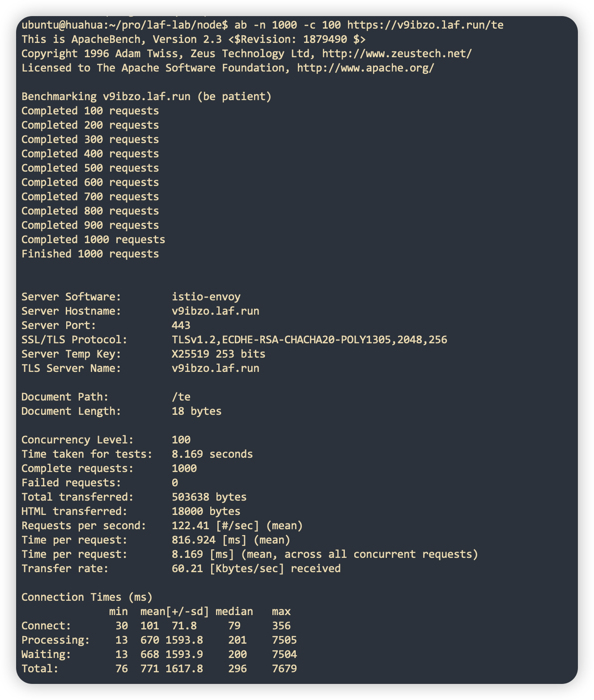Click the 'istio-envoy' server software value
This screenshot has height=700, width=594.
[206, 297]
